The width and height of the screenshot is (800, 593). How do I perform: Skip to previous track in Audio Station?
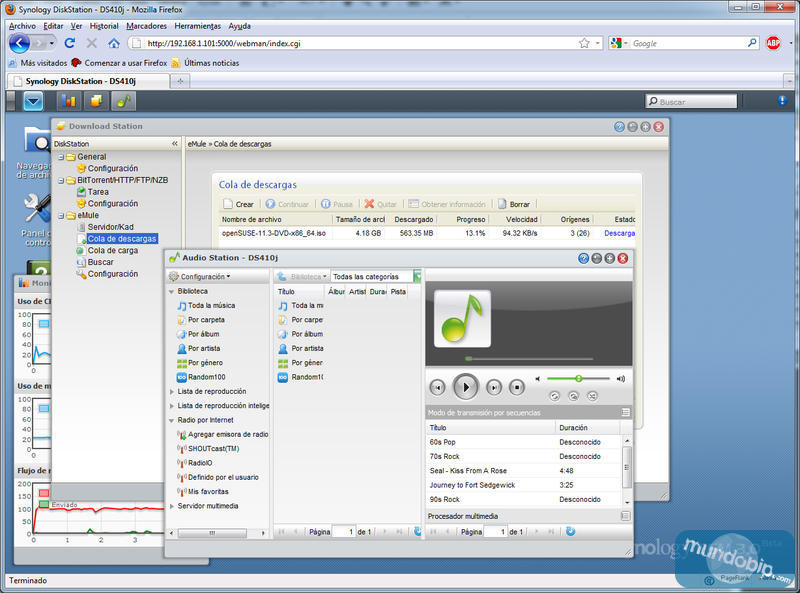coord(437,388)
